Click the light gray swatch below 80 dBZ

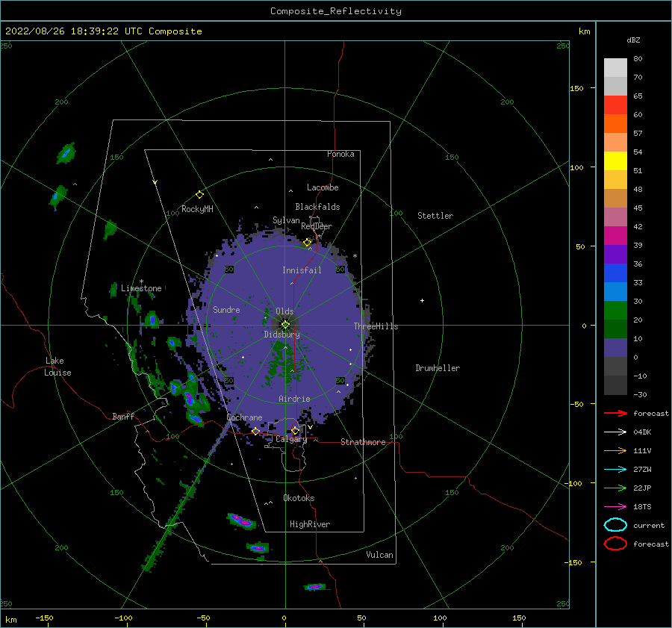tap(615, 67)
